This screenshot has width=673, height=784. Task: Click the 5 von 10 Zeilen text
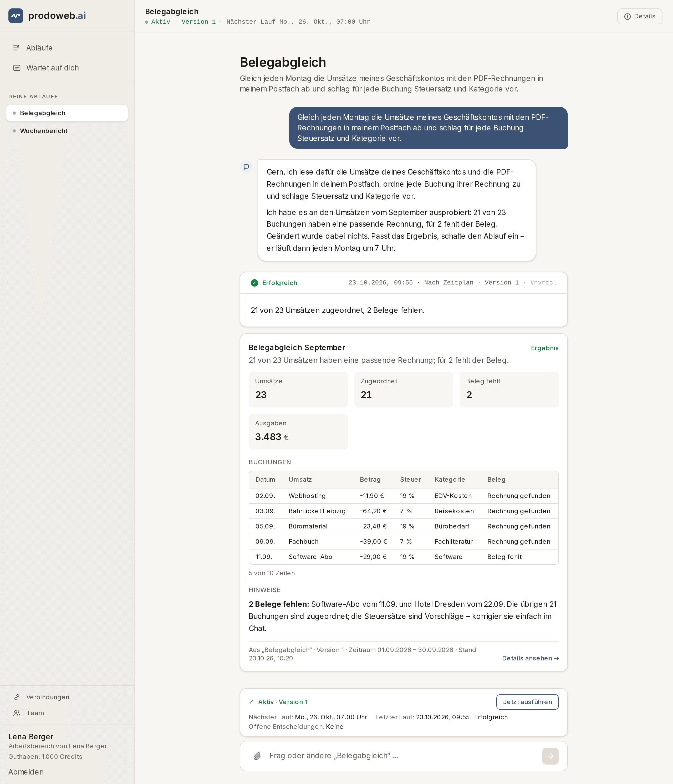point(272,573)
